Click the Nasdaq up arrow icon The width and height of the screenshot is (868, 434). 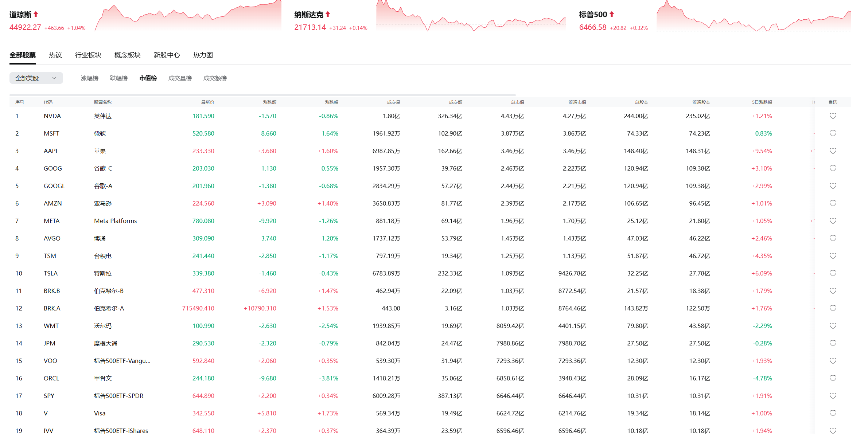click(328, 14)
